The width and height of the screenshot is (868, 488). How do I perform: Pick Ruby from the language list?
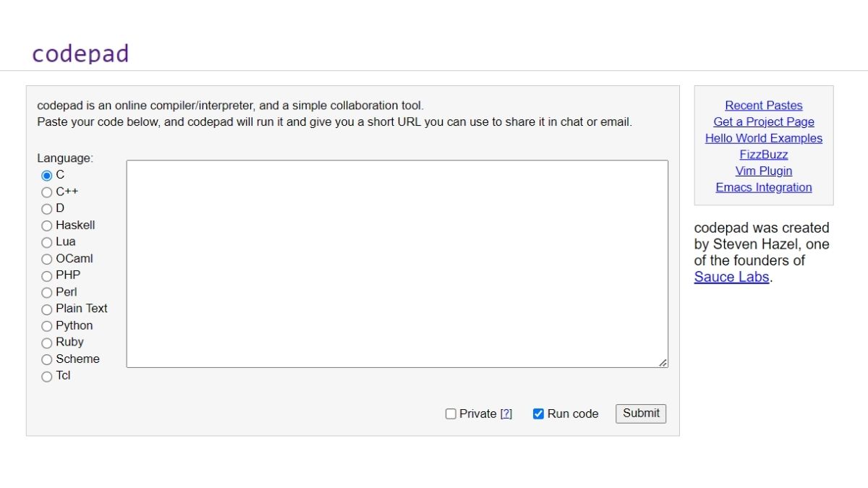47,343
